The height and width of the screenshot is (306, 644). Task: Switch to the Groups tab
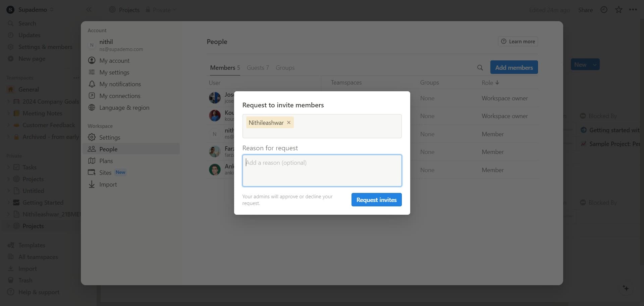coord(285,68)
